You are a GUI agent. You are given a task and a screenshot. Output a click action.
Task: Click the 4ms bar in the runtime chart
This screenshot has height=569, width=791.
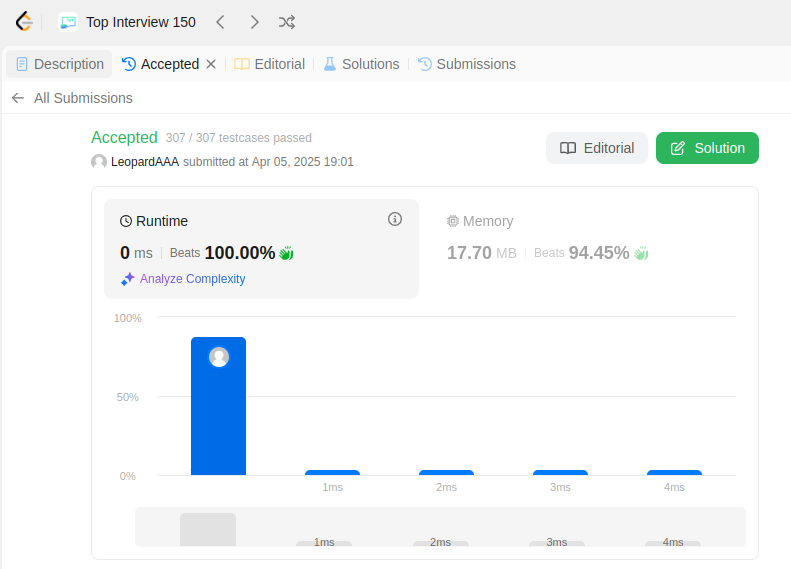point(674,473)
